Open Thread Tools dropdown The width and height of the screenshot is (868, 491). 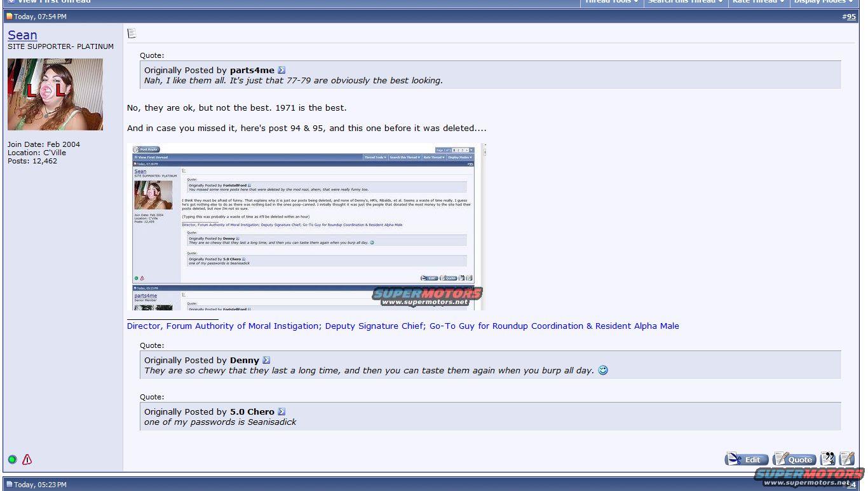tap(611, 2)
